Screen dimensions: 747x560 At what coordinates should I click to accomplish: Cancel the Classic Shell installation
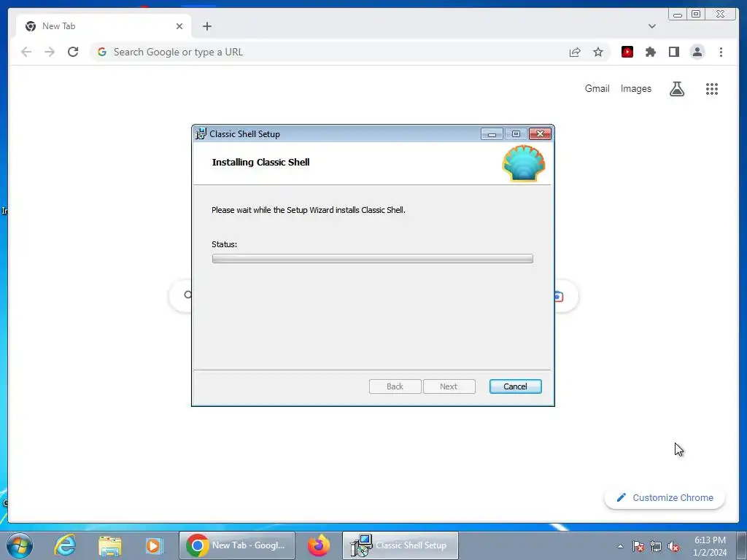(x=515, y=386)
